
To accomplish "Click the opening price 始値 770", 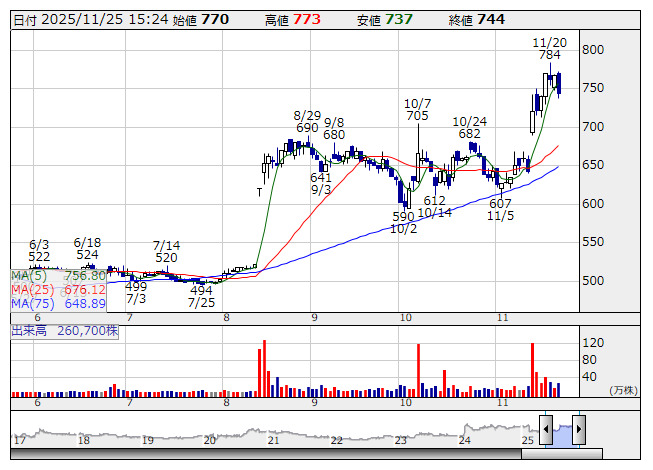I will (201, 20).
